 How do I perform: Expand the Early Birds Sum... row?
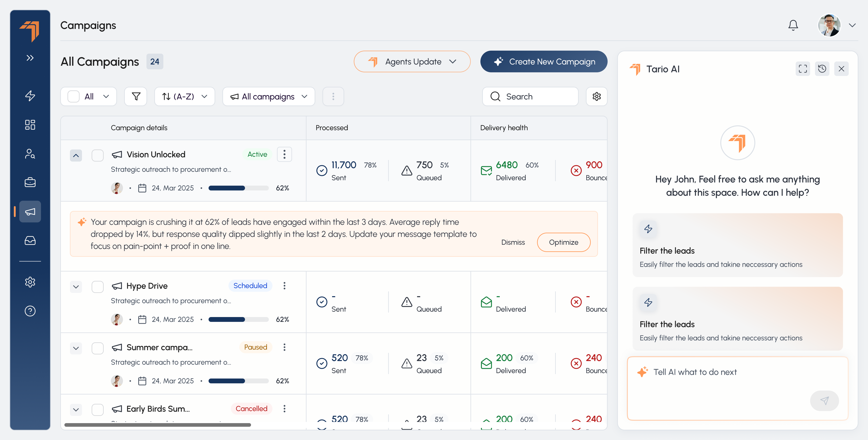pos(76,410)
